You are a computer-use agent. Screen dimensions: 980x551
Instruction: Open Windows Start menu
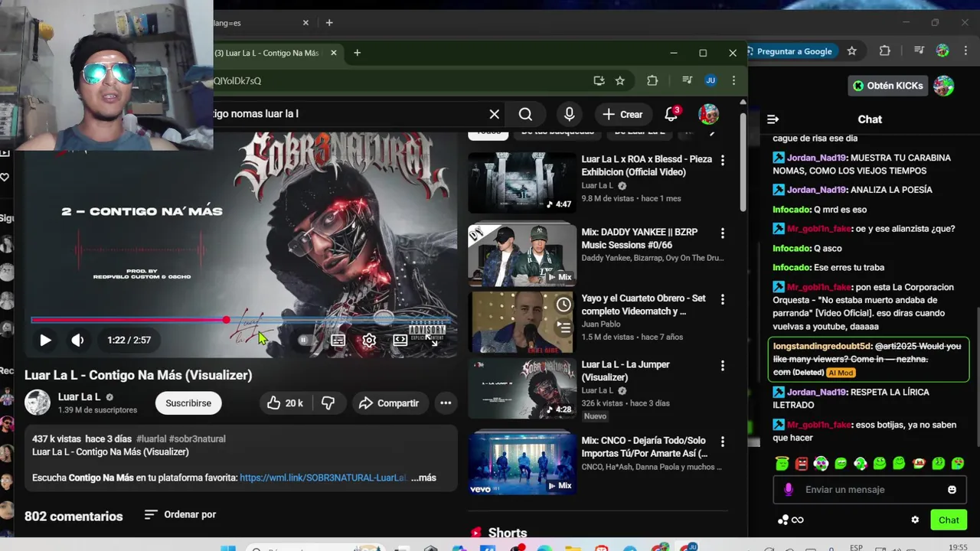[x=228, y=548]
